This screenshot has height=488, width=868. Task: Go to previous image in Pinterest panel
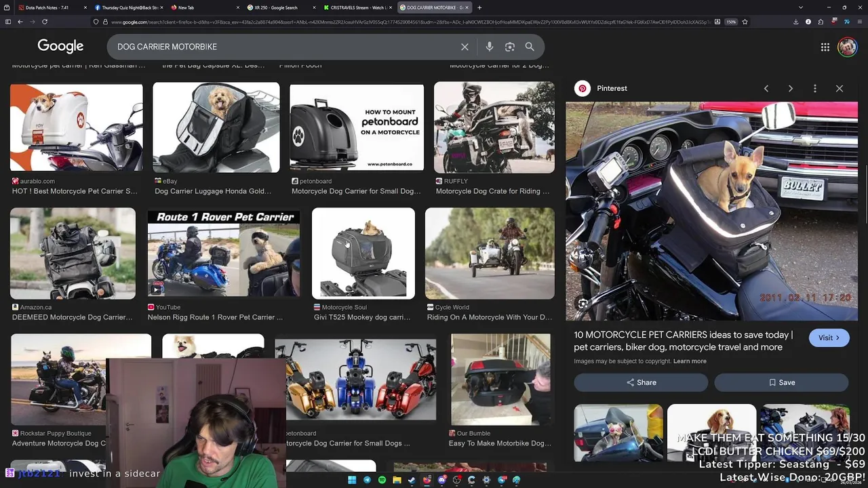coord(766,89)
